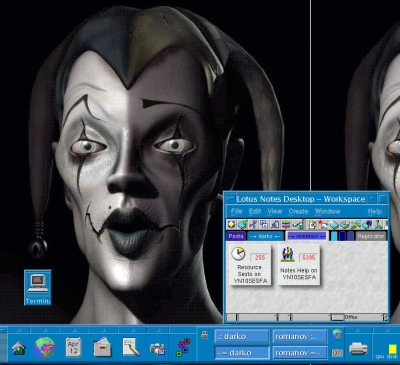
Task: Click the scissors Cut icon in Notes toolbar
Action: [x=253, y=224]
